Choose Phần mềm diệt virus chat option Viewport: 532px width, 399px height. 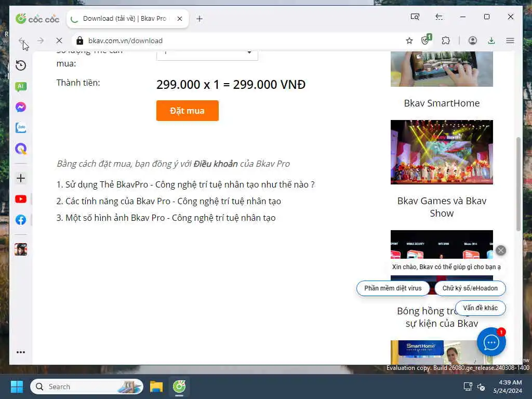(393, 288)
